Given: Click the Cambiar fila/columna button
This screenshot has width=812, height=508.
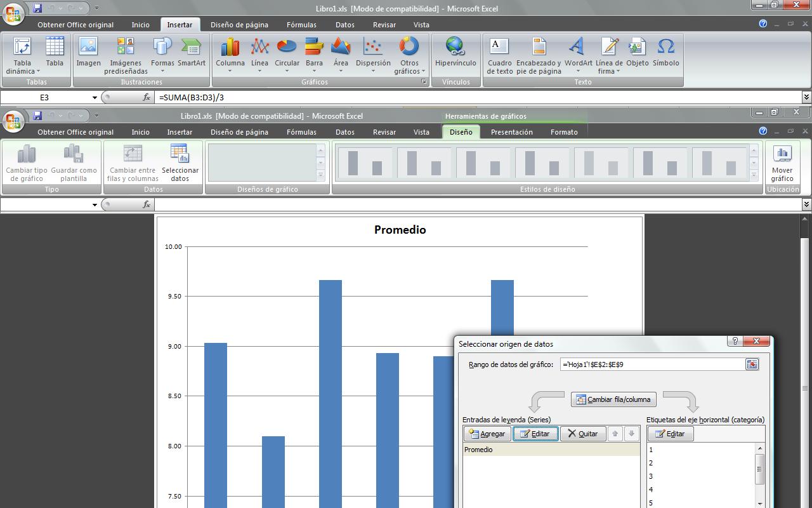Looking at the screenshot, I should (x=613, y=399).
